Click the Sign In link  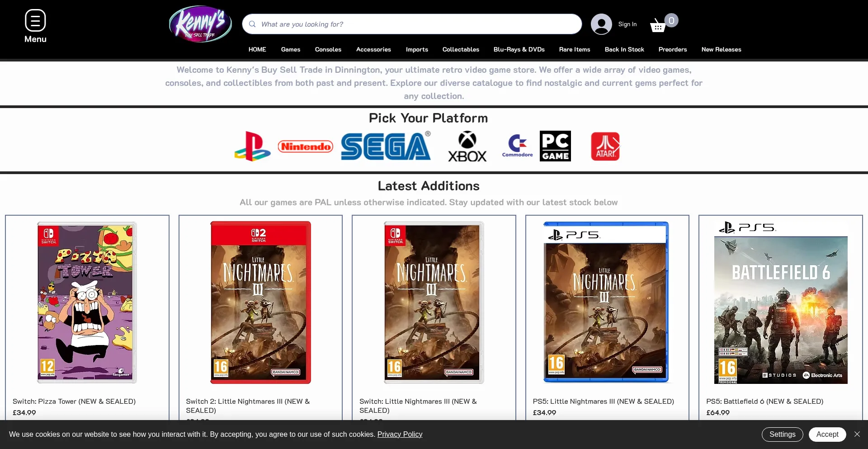coord(627,24)
